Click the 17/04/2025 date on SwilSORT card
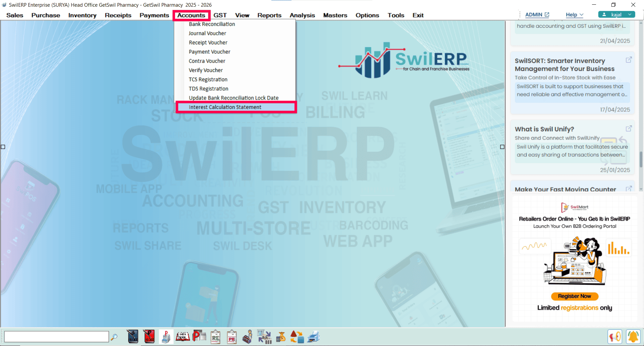 [x=615, y=110]
